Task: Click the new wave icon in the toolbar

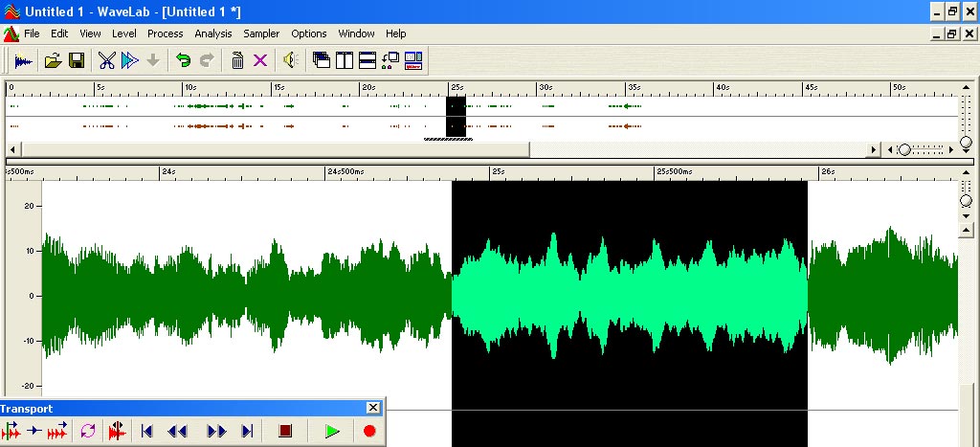Action: [23, 61]
